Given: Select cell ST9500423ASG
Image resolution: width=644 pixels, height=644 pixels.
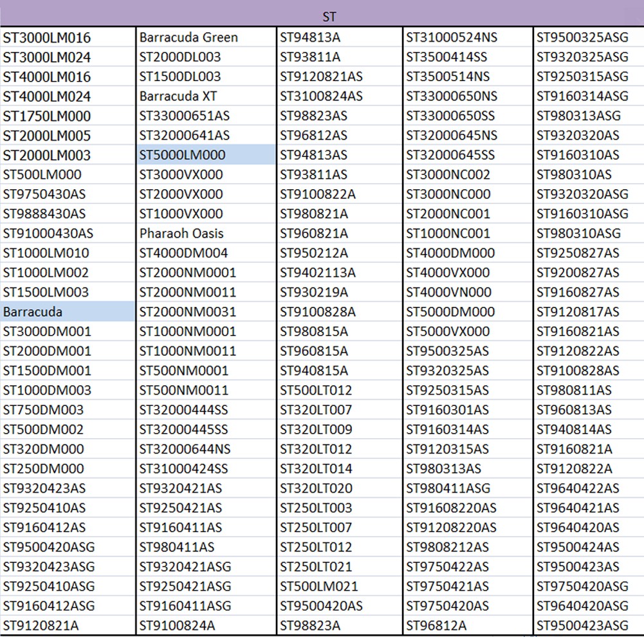Looking at the screenshot, I should click(589, 625).
